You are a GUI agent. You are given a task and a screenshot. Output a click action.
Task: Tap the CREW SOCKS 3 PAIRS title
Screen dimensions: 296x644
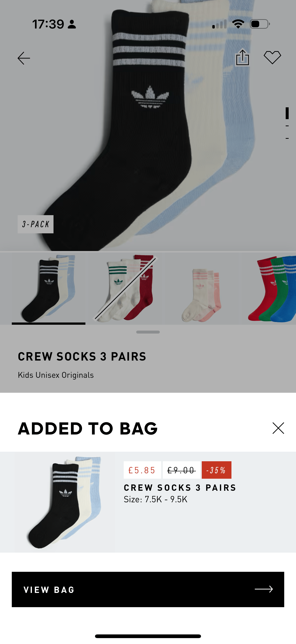[82, 356]
